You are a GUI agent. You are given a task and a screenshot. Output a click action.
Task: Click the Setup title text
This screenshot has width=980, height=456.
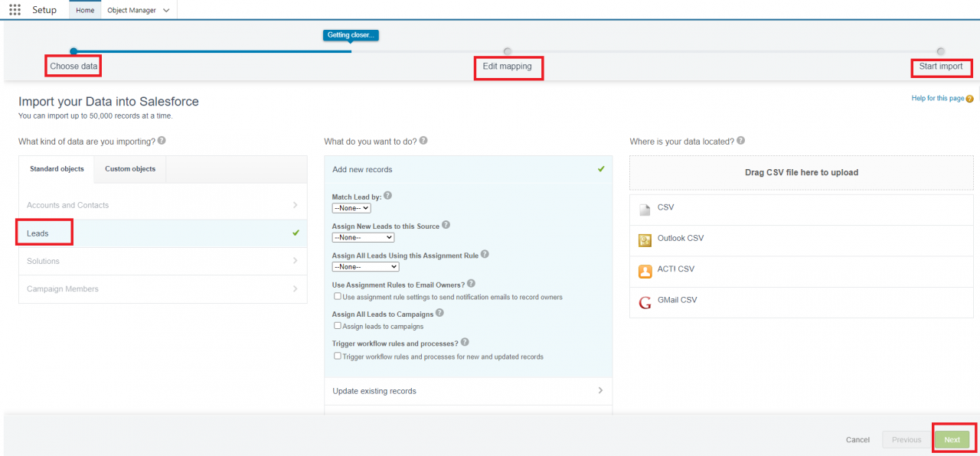[x=44, y=10]
